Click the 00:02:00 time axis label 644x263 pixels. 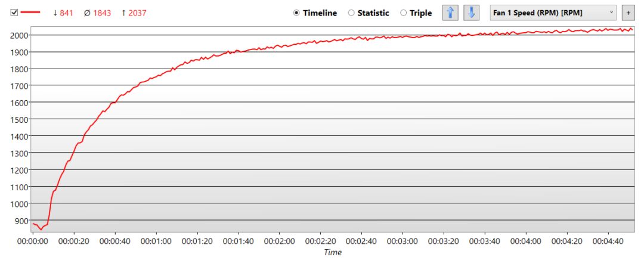coord(279,241)
